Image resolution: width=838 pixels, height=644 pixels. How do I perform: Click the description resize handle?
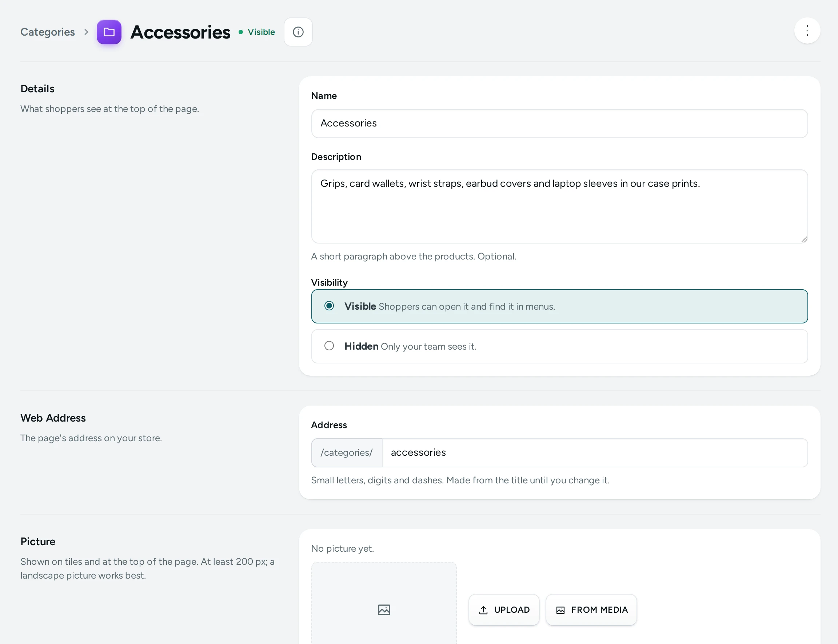click(804, 239)
